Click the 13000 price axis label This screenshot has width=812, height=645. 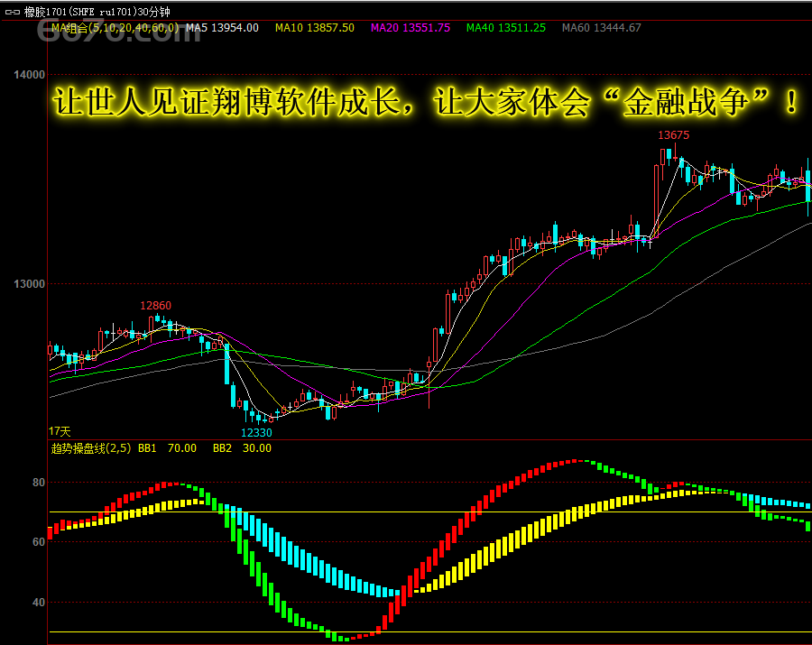tap(30, 284)
